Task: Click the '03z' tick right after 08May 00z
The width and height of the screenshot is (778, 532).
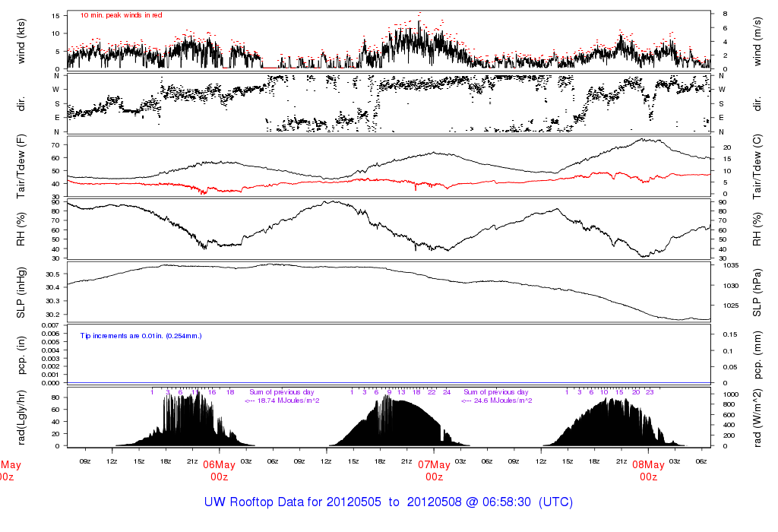Action: click(675, 461)
